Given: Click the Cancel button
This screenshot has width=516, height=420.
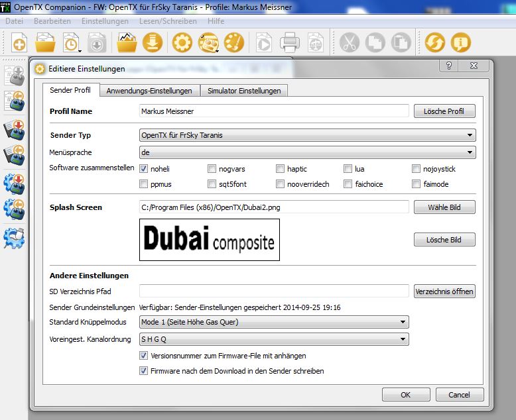Looking at the screenshot, I should point(460,395).
